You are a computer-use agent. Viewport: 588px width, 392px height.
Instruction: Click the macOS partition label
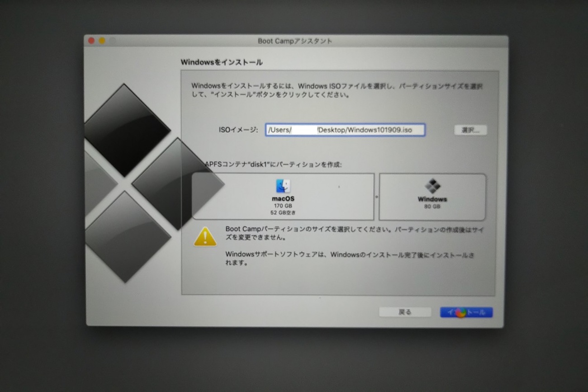[283, 198]
